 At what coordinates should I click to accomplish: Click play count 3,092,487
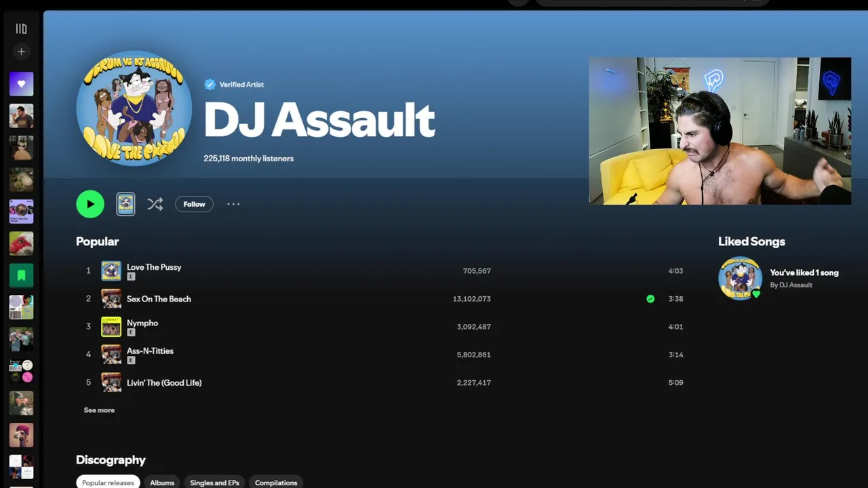click(x=473, y=327)
